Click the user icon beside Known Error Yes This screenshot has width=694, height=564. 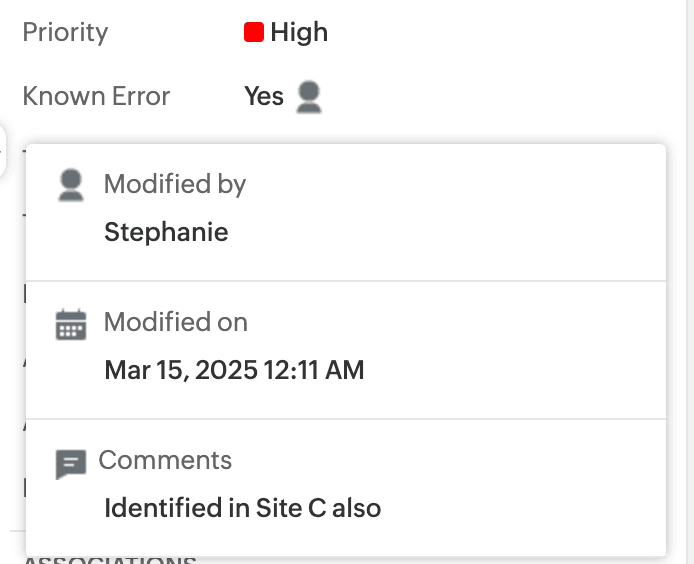pyautogui.click(x=309, y=96)
